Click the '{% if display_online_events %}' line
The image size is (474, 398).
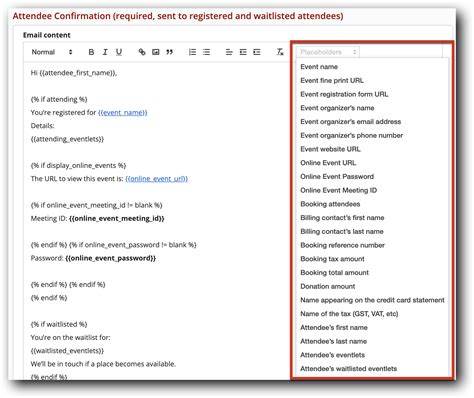pyautogui.click(x=78, y=165)
